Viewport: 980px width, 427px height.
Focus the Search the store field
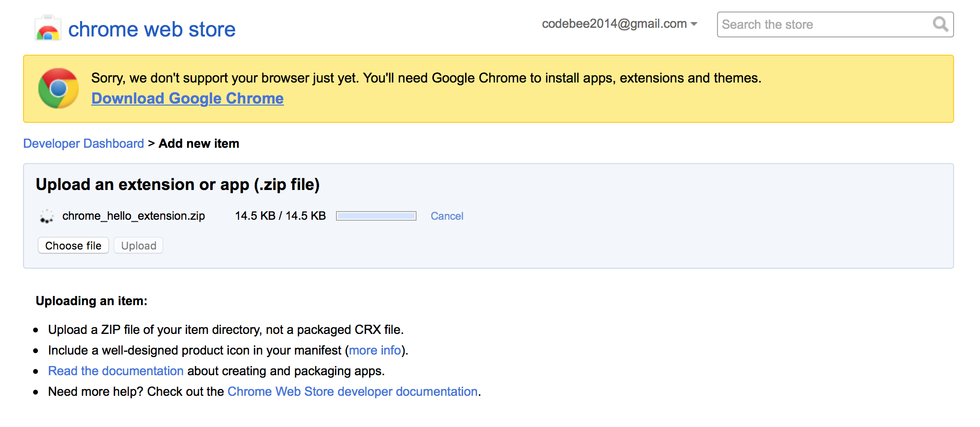coord(835,24)
